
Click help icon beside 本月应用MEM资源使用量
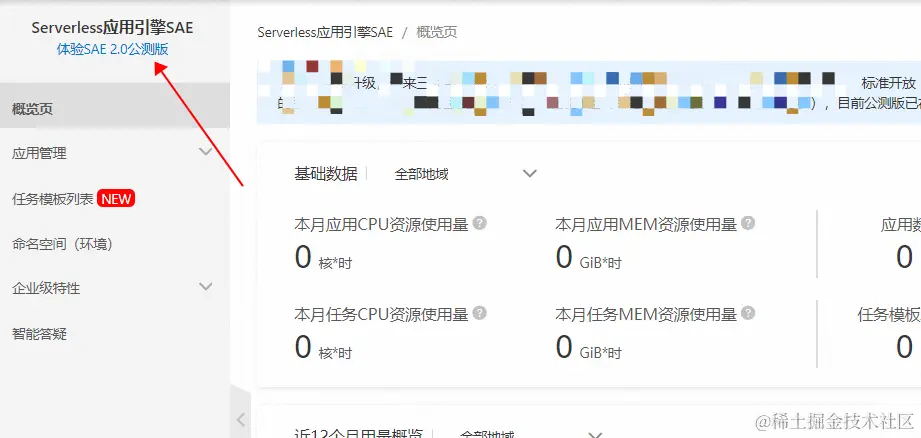(748, 223)
